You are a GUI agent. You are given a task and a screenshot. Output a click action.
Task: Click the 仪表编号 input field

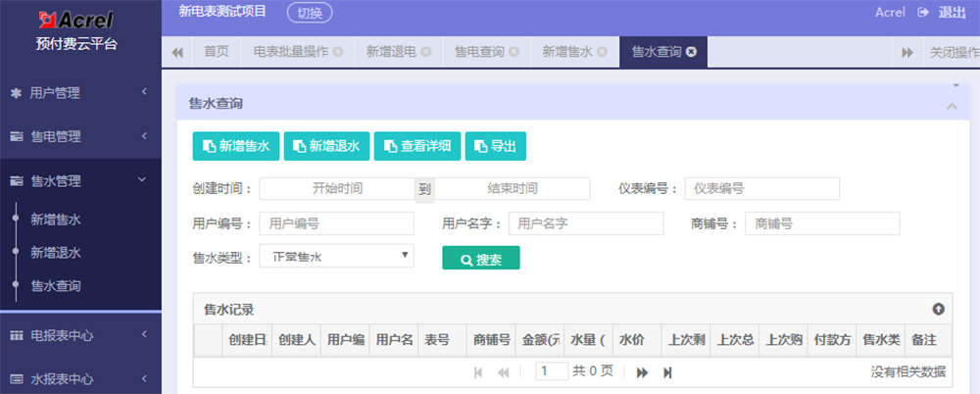point(761,188)
